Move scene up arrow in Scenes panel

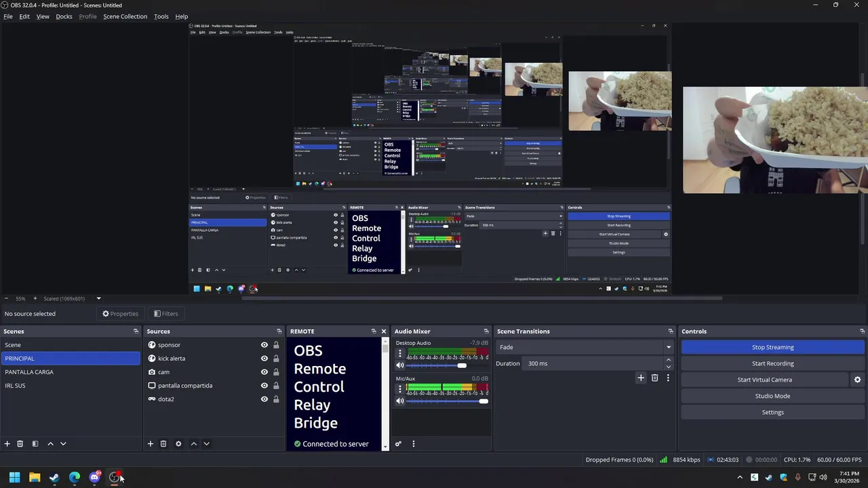(x=50, y=444)
